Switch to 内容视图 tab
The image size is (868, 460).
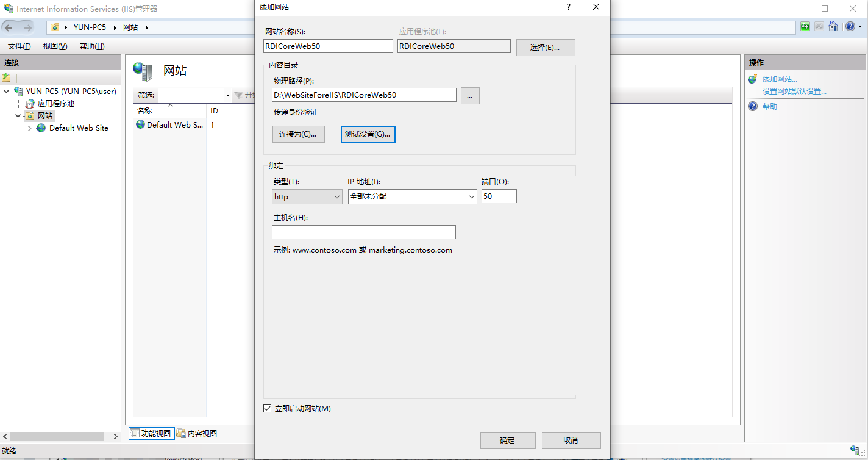[x=197, y=434]
